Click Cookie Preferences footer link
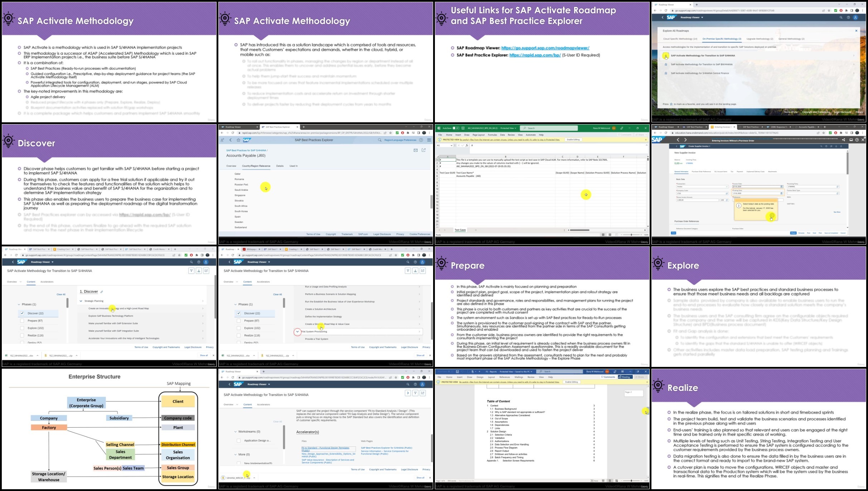Image resolution: width=868 pixels, height=491 pixels. click(420, 234)
